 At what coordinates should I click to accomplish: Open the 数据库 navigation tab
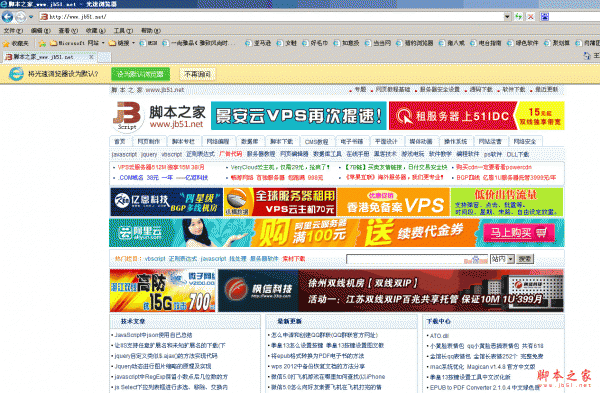[249, 142]
